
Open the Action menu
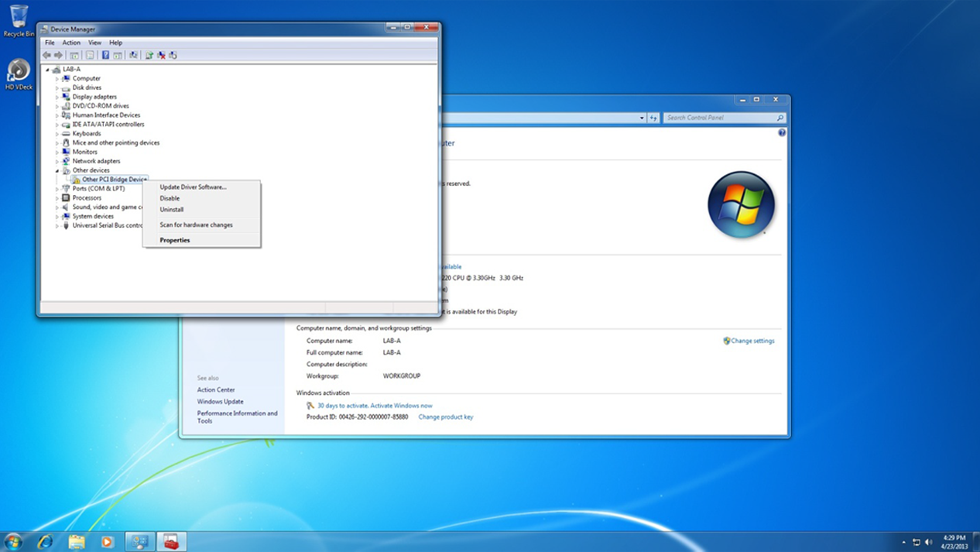click(x=71, y=43)
